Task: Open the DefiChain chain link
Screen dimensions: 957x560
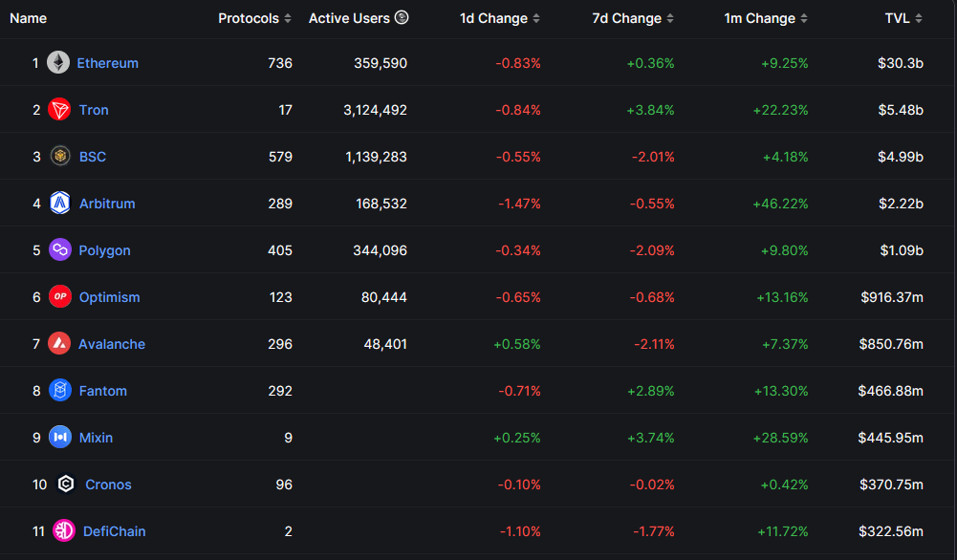Action: 114,531
